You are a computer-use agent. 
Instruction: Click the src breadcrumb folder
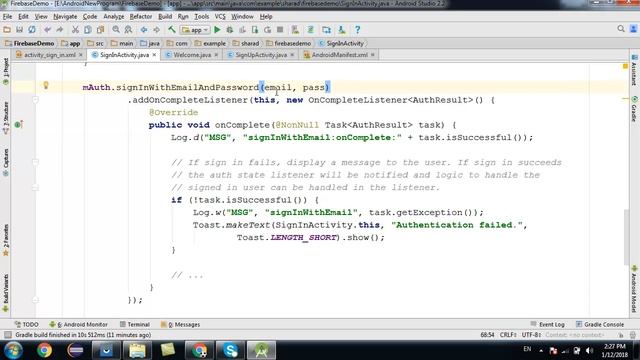tap(95, 43)
